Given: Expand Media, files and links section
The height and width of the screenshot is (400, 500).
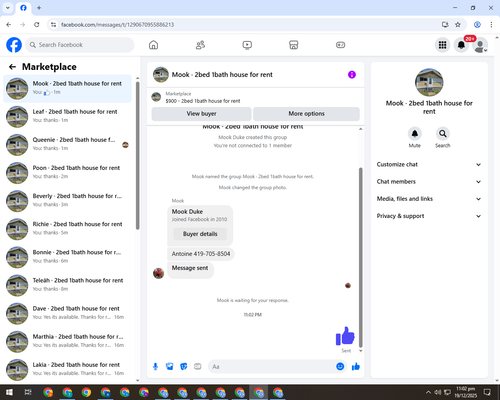Looking at the screenshot, I should coord(429,199).
